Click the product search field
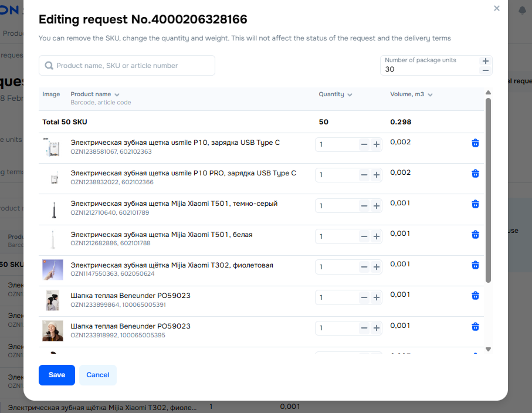The height and width of the screenshot is (413, 532). click(x=127, y=66)
